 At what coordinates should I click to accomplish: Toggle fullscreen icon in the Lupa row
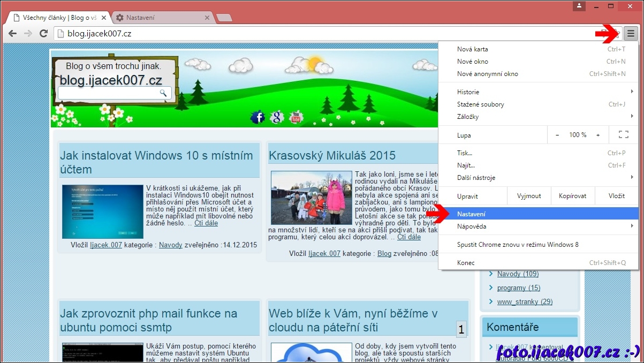coord(623,135)
